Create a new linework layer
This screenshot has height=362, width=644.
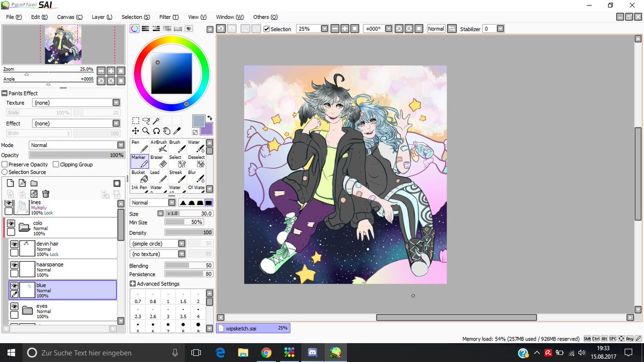point(22,183)
